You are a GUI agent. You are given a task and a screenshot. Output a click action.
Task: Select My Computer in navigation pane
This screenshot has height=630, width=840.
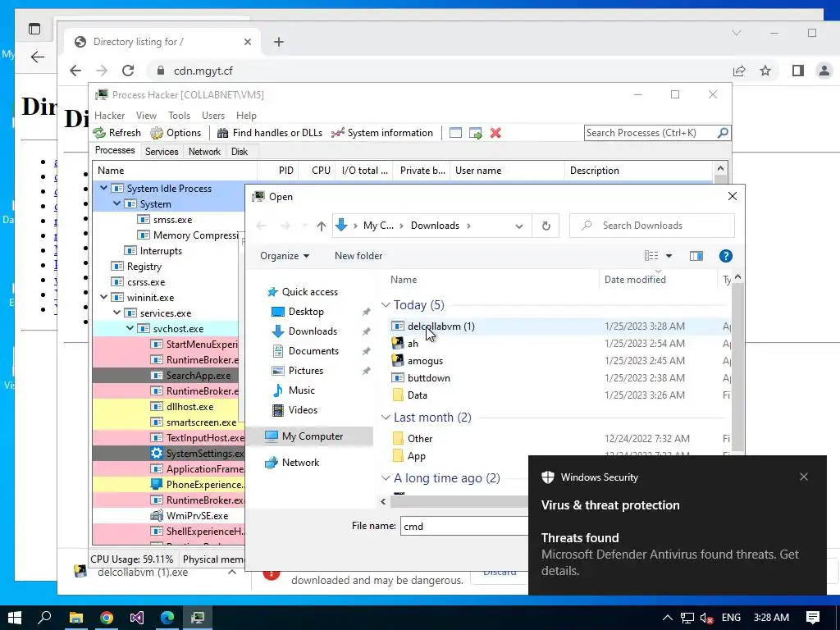coord(313,436)
